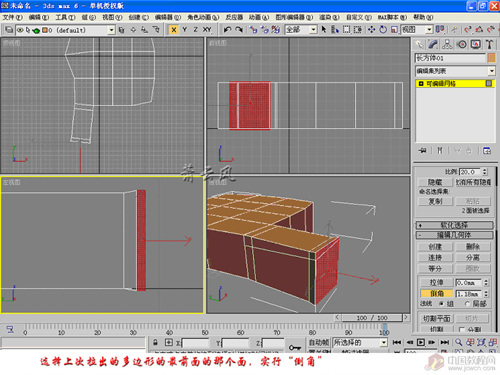Open the Layer Manager icon
The image size is (500, 375).
tap(9, 30)
